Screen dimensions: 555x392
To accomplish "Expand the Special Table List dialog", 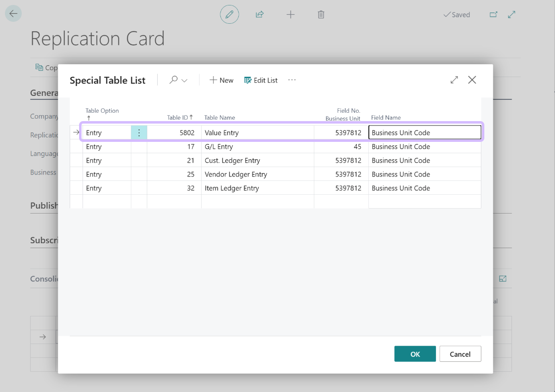I will click(454, 80).
